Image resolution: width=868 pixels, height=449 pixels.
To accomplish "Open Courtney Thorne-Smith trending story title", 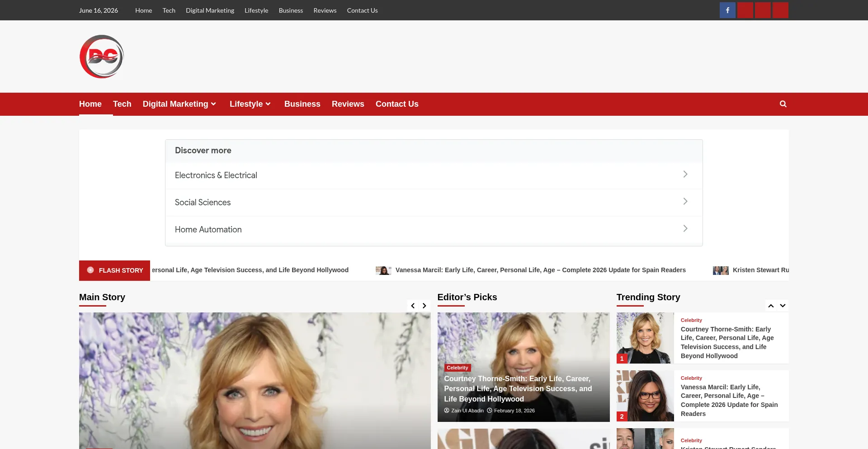I will tap(727, 343).
